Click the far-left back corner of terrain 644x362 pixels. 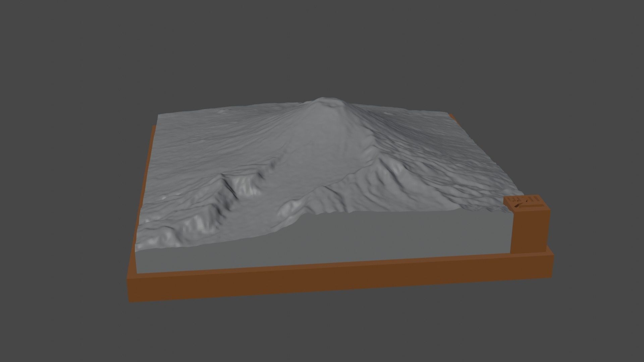(x=160, y=116)
